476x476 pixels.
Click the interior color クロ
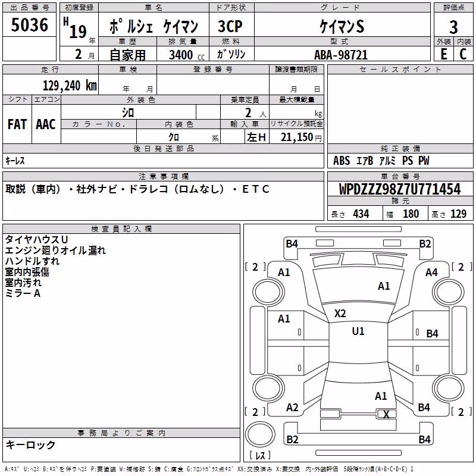pyautogui.click(x=174, y=137)
